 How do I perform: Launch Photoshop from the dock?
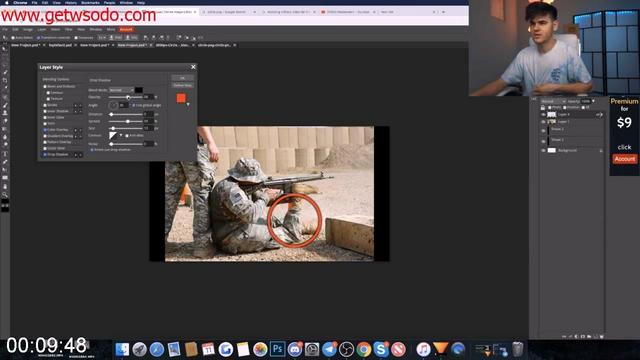point(277,349)
